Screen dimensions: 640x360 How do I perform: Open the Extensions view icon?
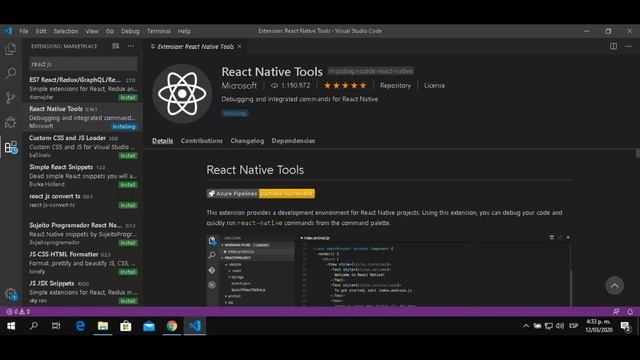pos(11,147)
